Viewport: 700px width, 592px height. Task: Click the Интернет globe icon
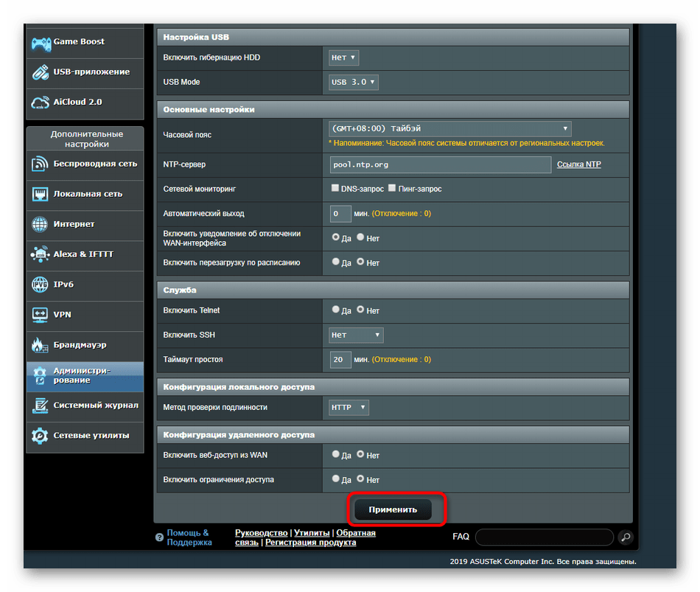pyautogui.click(x=40, y=224)
